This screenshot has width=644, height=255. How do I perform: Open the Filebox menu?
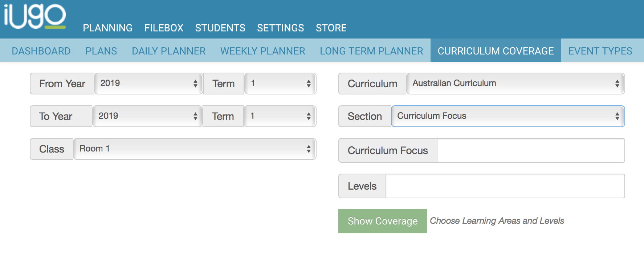[x=164, y=28]
